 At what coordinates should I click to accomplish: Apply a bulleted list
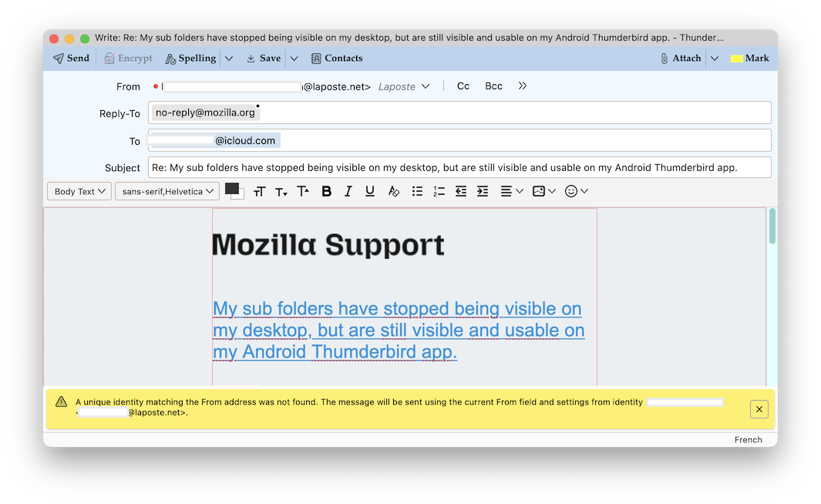(417, 192)
